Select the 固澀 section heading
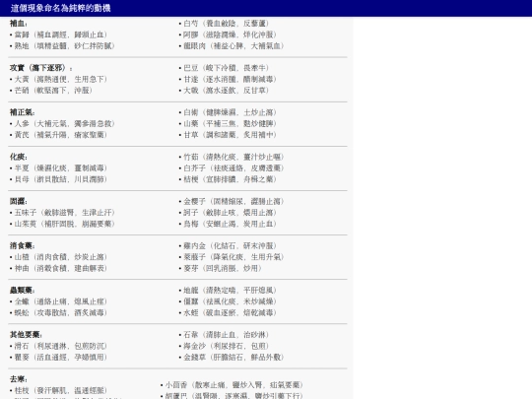The width and height of the screenshot is (532, 399). tap(19, 201)
